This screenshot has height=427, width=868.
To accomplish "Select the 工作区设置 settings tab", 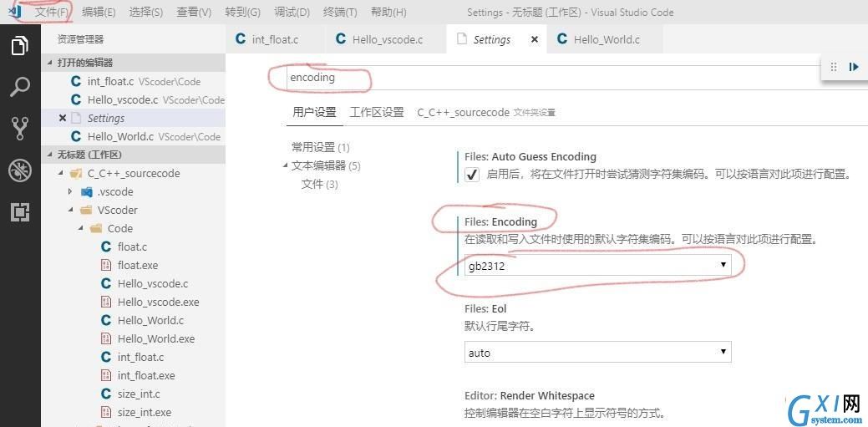I will (x=377, y=113).
